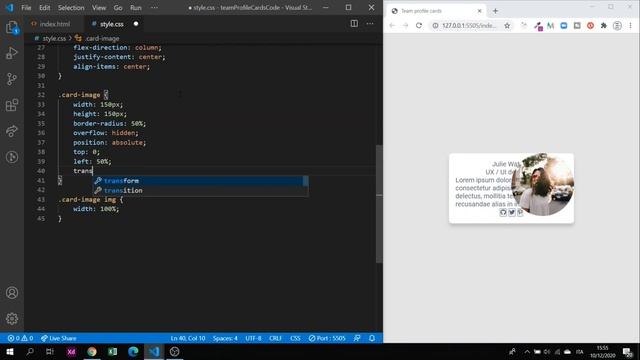Open Excel from taskbar
640x360 pixels.
113,351
